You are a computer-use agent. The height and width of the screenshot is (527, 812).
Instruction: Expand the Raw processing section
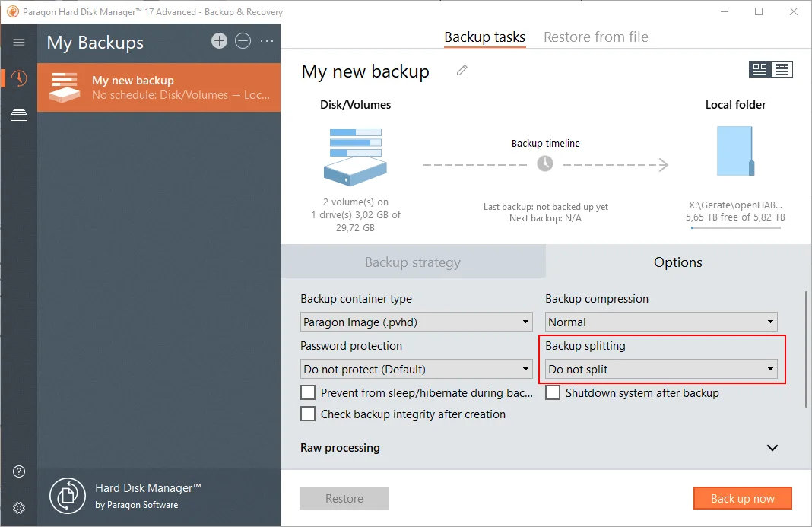coord(772,448)
